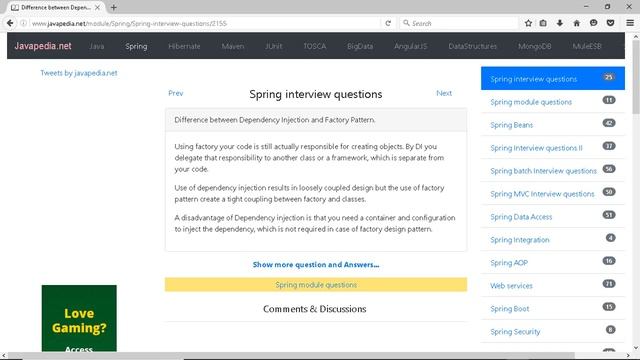
Task: Open Tweets by javapedia.net link
Action: click(79, 73)
